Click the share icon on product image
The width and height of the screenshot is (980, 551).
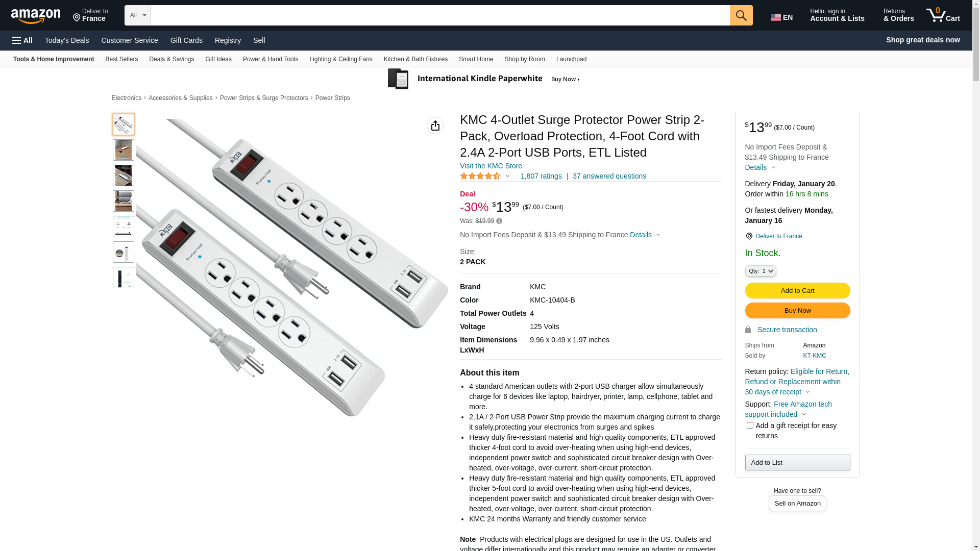[x=435, y=126]
